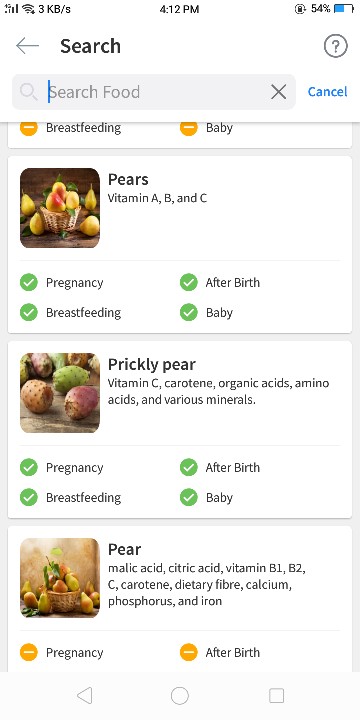Image resolution: width=360 pixels, height=720 pixels.
Task: Cancel the food search
Action: 327,92
